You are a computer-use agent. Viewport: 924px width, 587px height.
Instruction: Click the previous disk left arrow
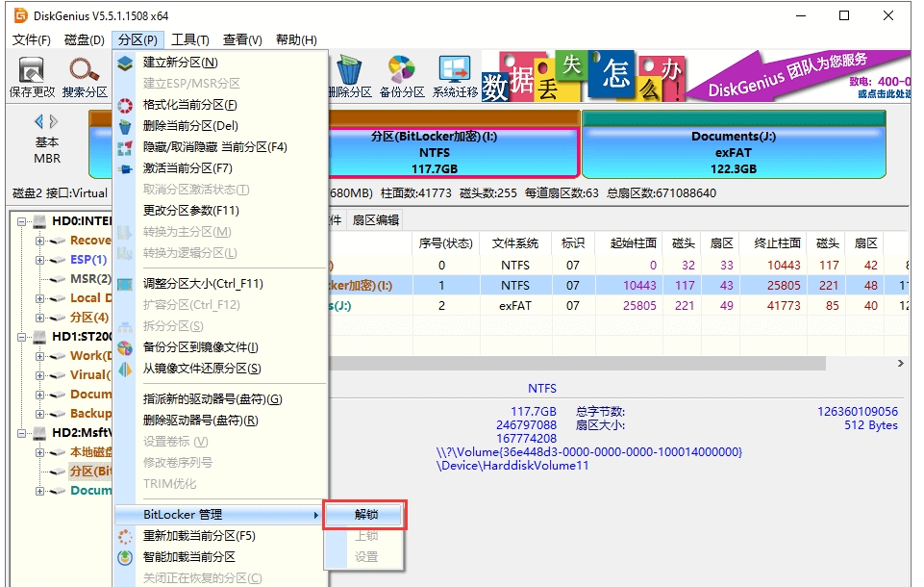(x=39, y=122)
